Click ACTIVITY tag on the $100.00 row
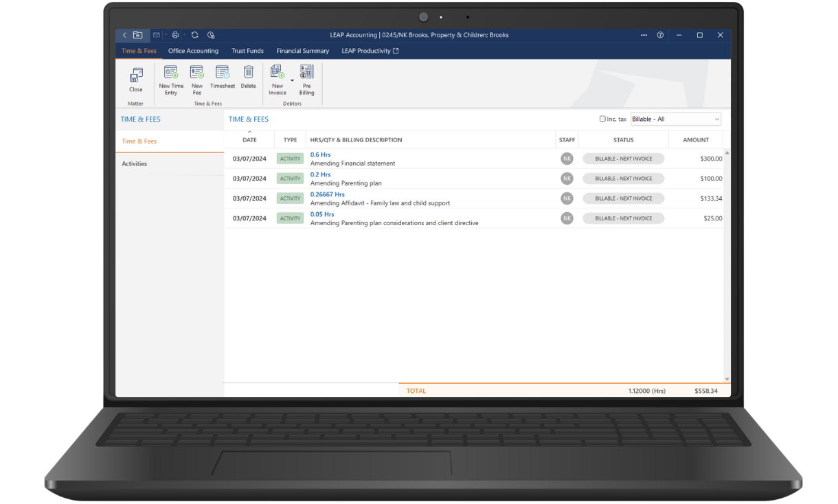 click(x=290, y=179)
